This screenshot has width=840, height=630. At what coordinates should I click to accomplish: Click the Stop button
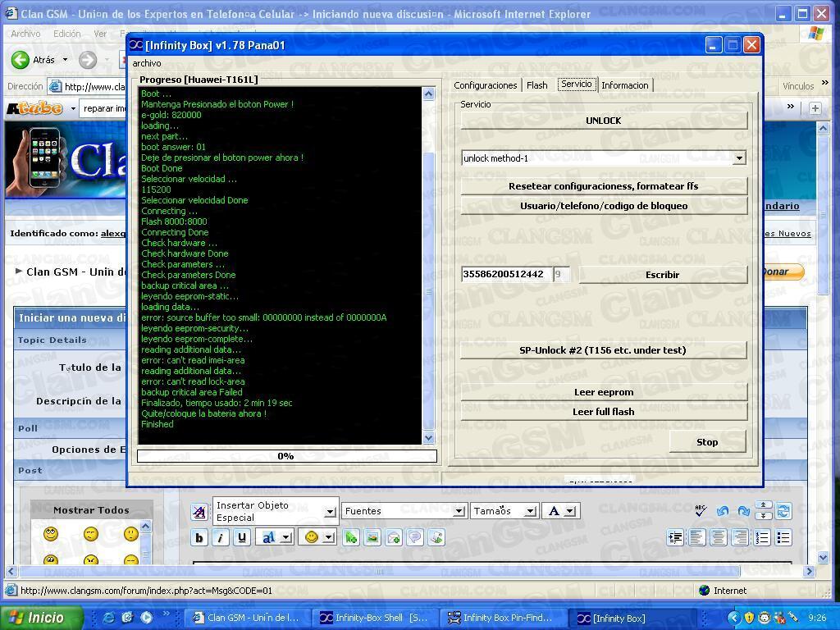pos(708,442)
